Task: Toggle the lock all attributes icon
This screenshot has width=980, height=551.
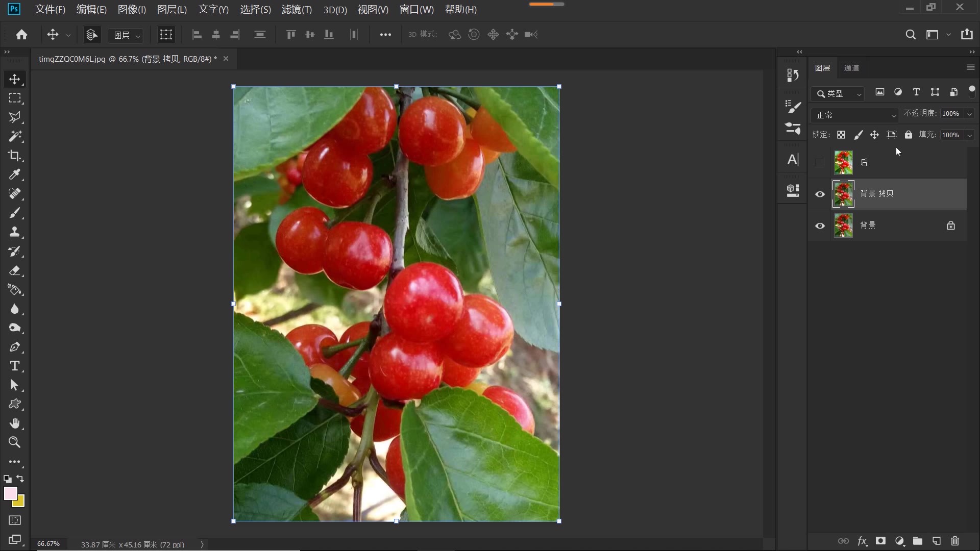Action: tap(909, 135)
